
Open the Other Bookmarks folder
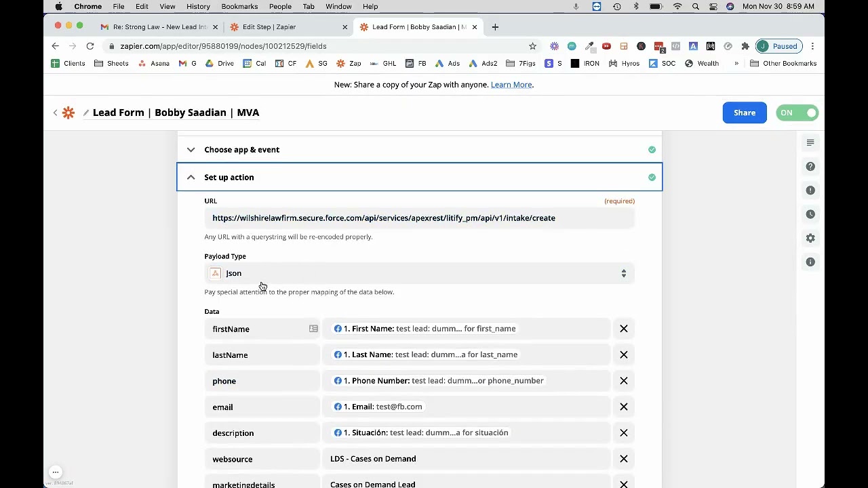point(783,64)
